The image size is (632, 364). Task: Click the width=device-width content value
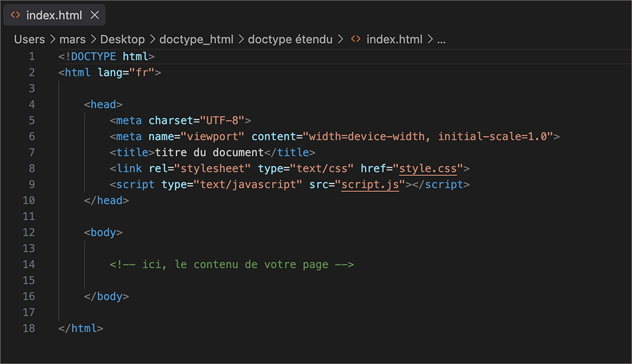click(367, 137)
